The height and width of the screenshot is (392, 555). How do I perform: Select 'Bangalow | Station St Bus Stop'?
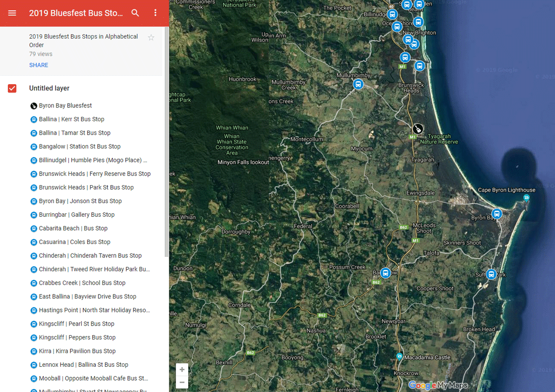(80, 147)
